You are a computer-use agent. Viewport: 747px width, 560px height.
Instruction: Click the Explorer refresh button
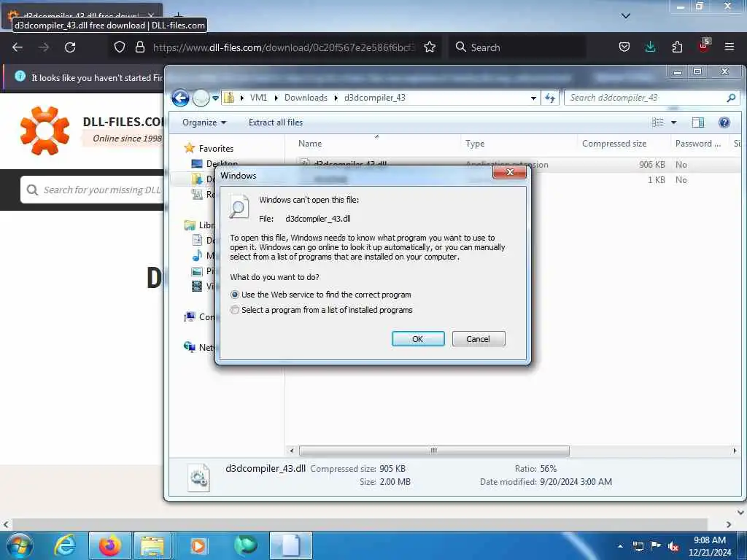click(550, 98)
